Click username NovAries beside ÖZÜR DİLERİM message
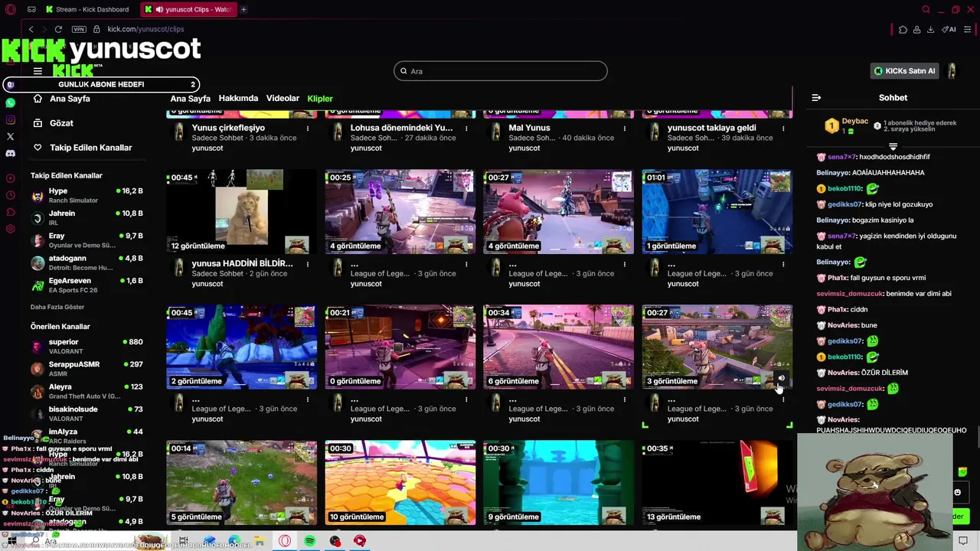The width and height of the screenshot is (980, 551). point(843,373)
